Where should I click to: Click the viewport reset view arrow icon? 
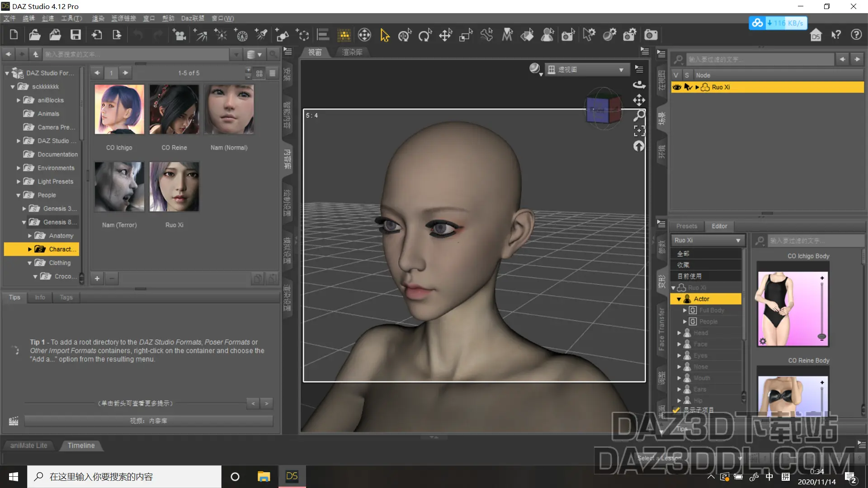[x=639, y=146]
